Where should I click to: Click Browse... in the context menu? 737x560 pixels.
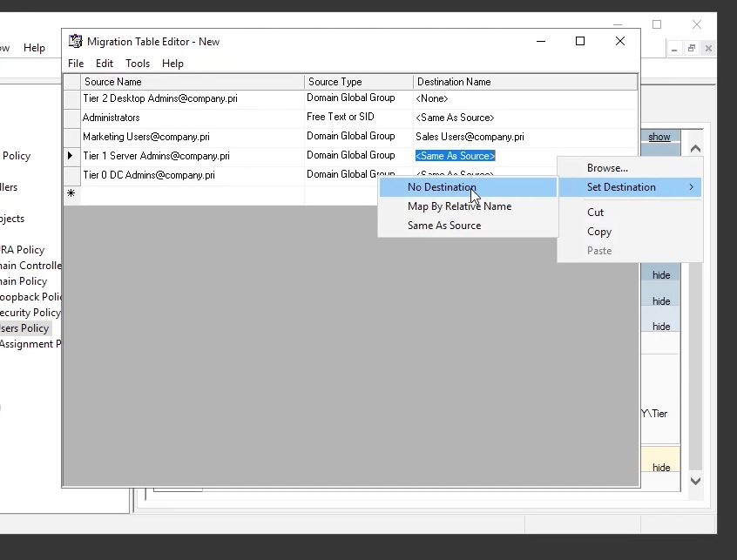607,168
